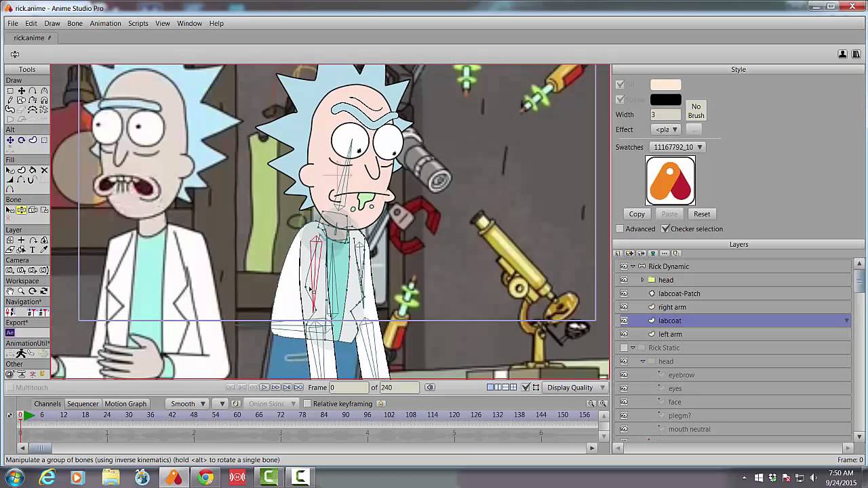Viewport: 868px width, 488px height.
Task: Click the swatch image thumbnail
Action: [670, 180]
